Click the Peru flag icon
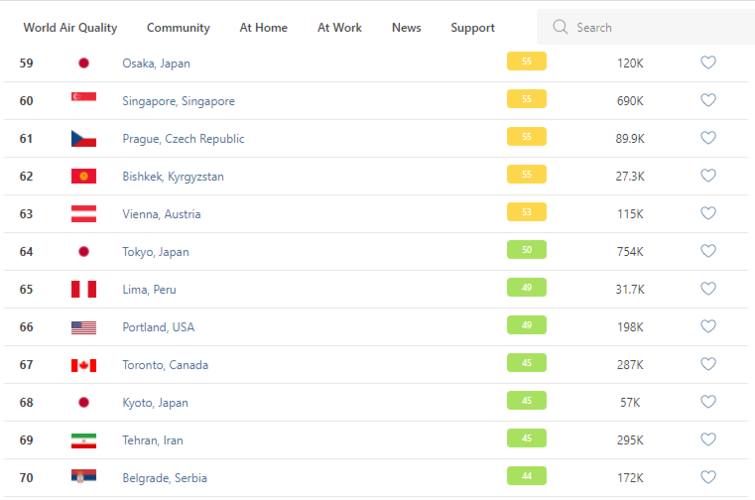Image resolution: width=755 pixels, height=500 pixels. [x=83, y=289]
